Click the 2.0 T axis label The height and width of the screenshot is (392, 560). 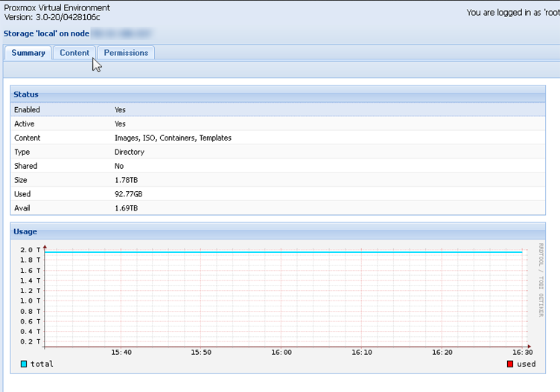coord(31,250)
